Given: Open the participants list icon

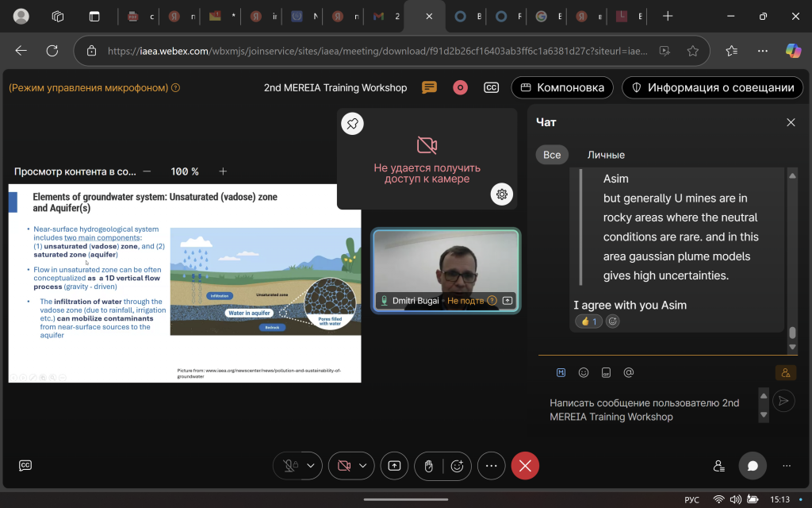Looking at the screenshot, I should click(x=718, y=466).
